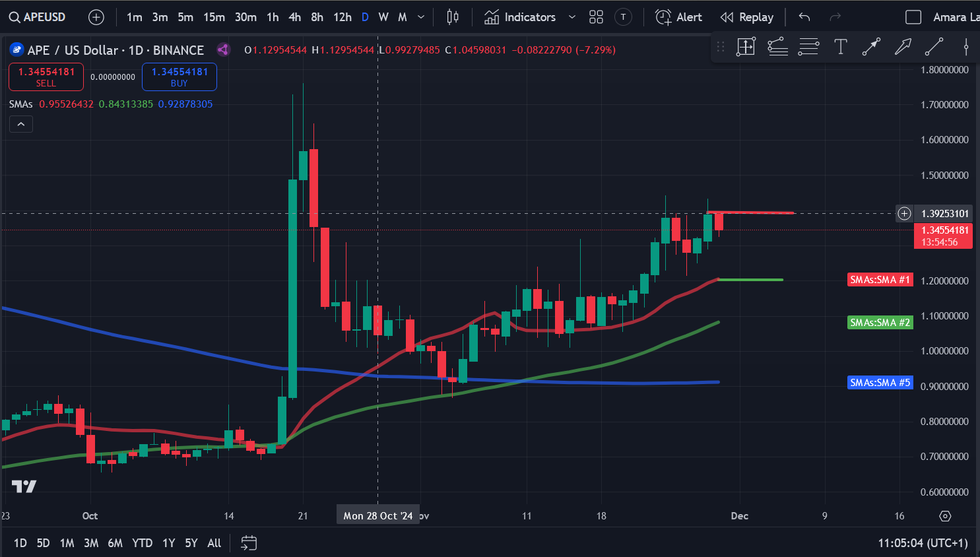Switch to 30m timeframe

click(245, 17)
